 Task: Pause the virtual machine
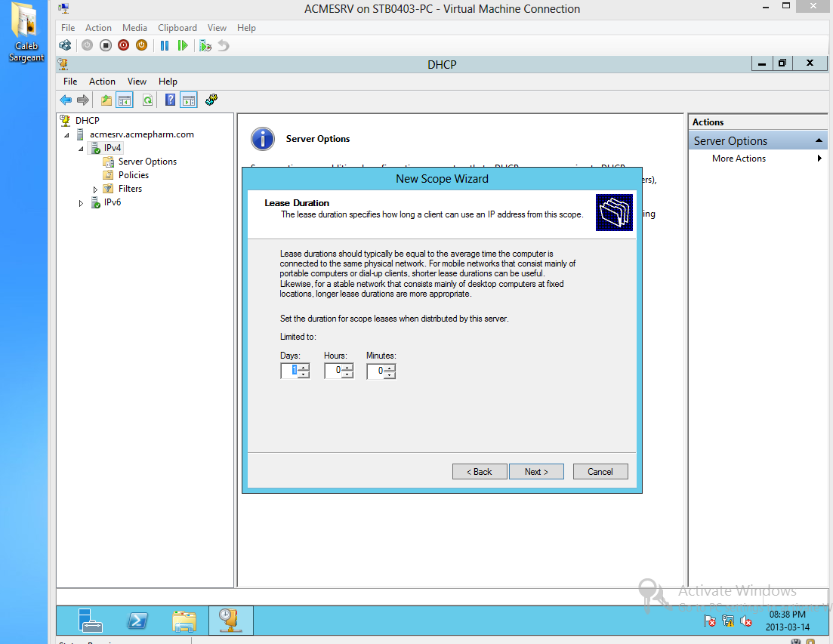(x=165, y=45)
